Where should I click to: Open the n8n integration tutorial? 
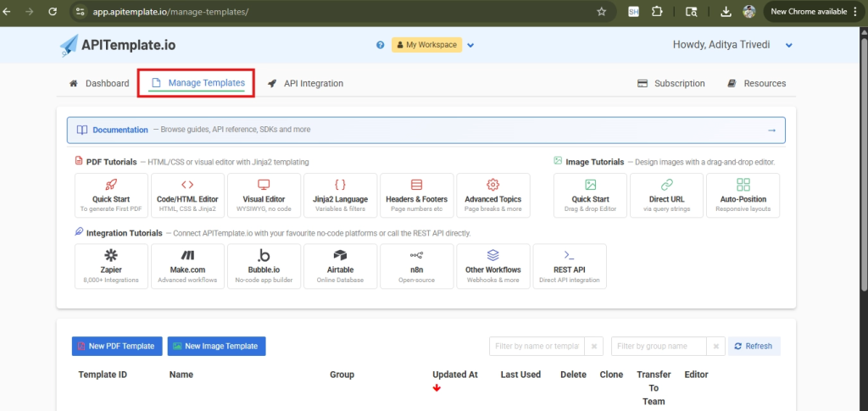(416, 266)
